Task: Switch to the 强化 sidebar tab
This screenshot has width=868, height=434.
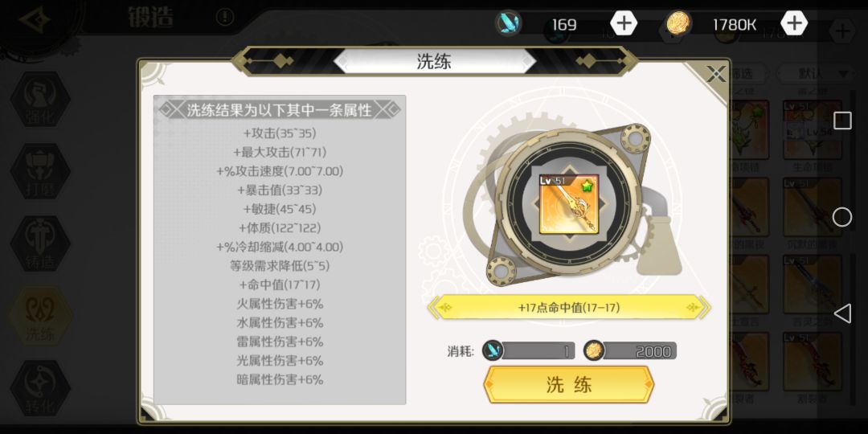Action: click(x=40, y=100)
